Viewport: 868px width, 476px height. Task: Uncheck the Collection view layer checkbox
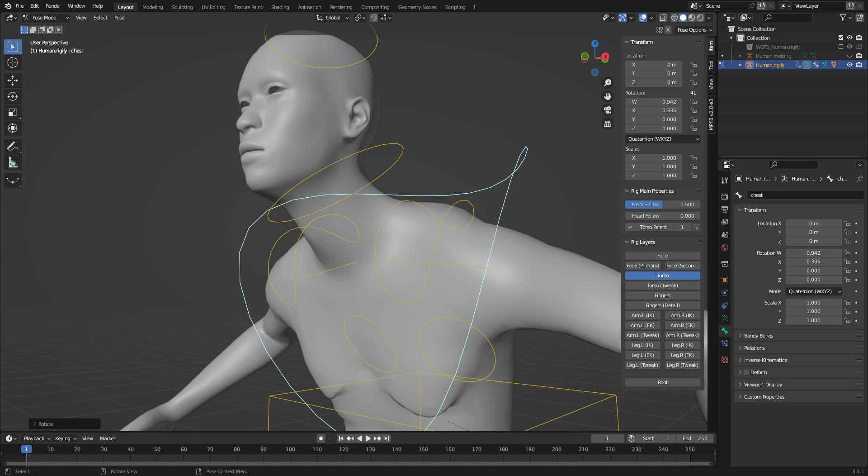coord(840,38)
